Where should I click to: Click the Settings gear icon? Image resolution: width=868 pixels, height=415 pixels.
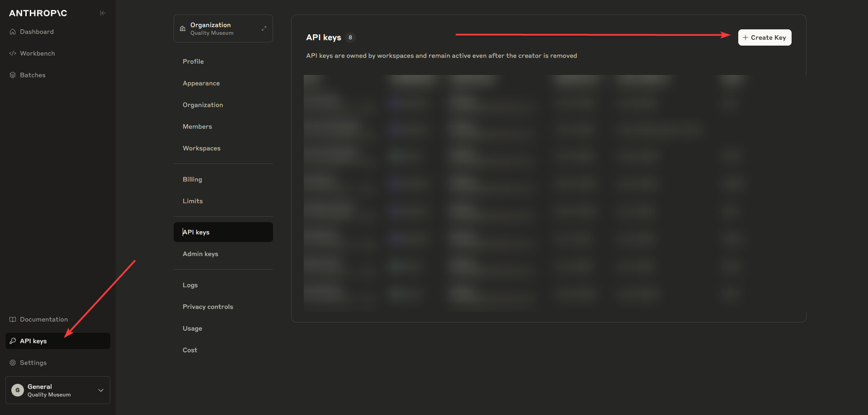13,363
